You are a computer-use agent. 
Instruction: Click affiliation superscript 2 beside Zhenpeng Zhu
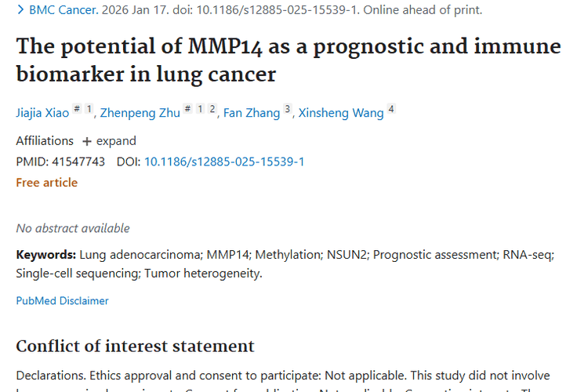click(x=212, y=109)
